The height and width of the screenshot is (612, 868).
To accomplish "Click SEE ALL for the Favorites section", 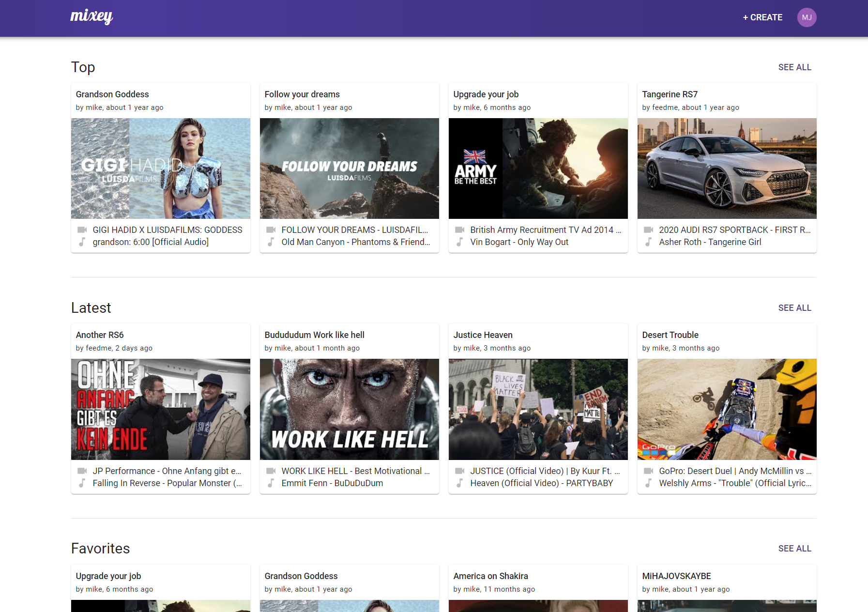I will coord(794,549).
